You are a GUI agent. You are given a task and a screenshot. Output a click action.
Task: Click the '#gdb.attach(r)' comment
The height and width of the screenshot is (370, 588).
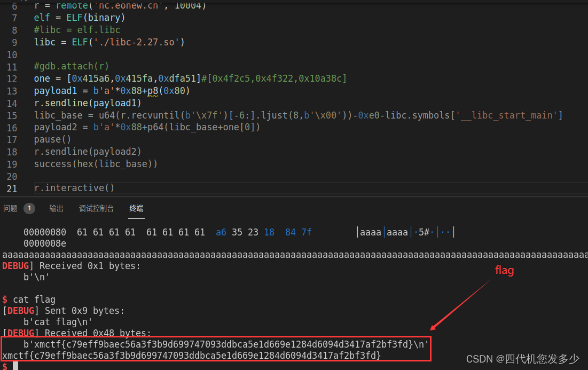pos(71,66)
